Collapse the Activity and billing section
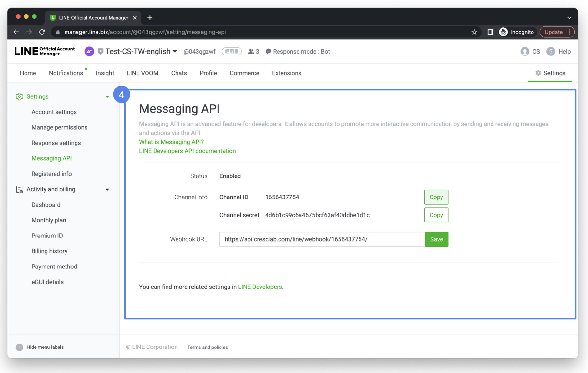 click(x=107, y=189)
